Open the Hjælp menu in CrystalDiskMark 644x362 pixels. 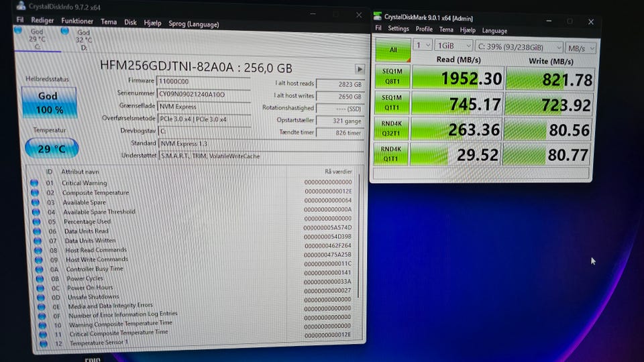pos(468,30)
